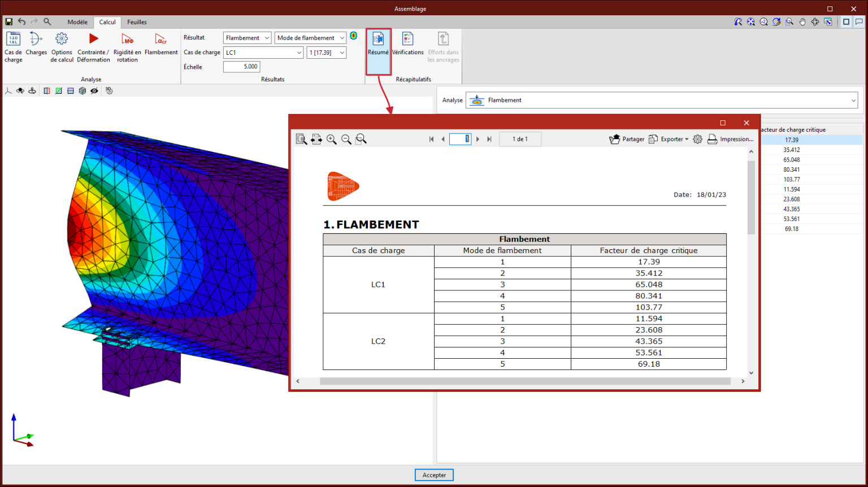Click the report's vertical scrollbar thumb
Viewport: 868px width, 487px height.
[x=751, y=198]
